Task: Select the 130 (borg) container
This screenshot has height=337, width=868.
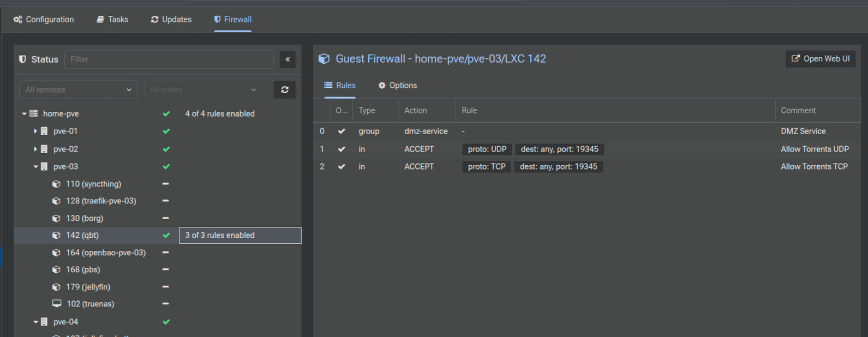Action: [x=85, y=218]
